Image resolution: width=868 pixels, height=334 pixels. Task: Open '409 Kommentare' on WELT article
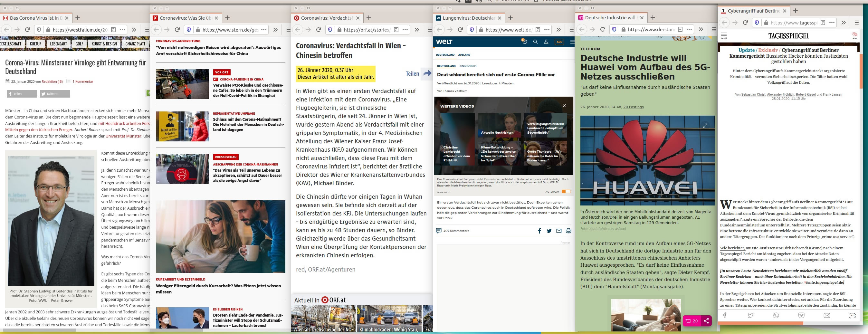click(453, 231)
